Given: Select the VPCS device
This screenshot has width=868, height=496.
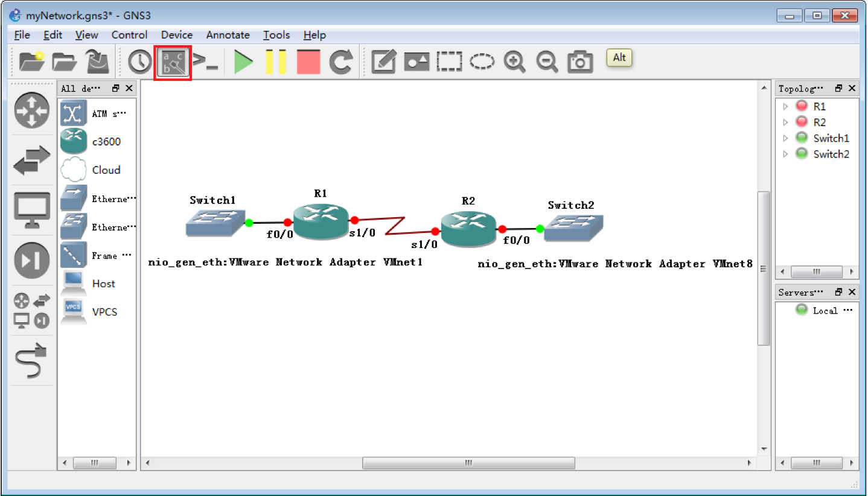Looking at the screenshot, I should click(98, 312).
